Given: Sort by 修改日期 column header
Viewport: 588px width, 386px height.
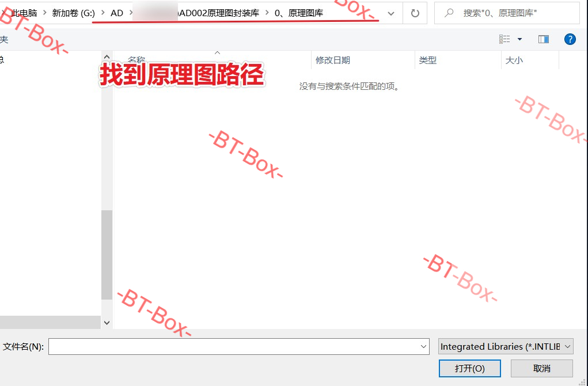Looking at the screenshot, I should pyautogui.click(x=363, y=60).
